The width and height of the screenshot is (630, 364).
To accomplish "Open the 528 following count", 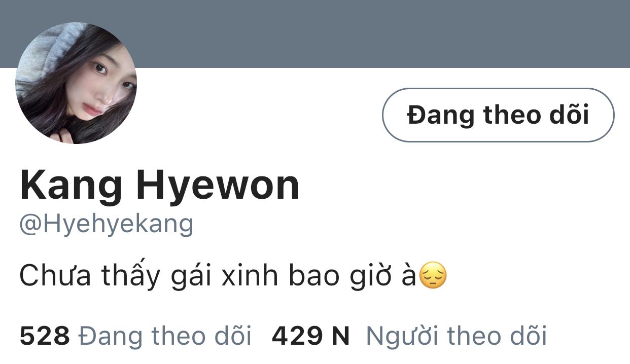I will pyautogui.click(x=45, y=336).
